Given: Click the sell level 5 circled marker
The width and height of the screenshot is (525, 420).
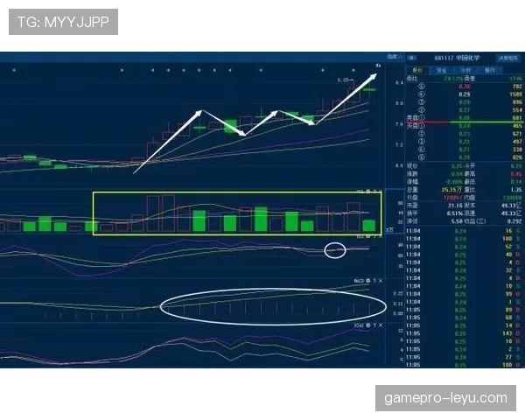Looking at the screenshot, I should [422, 87].
